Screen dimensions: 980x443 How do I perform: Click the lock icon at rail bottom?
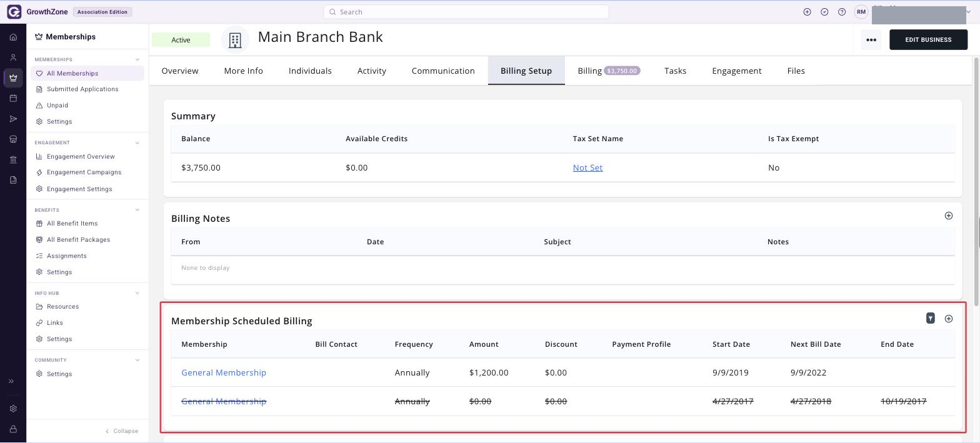click(13, 429)
